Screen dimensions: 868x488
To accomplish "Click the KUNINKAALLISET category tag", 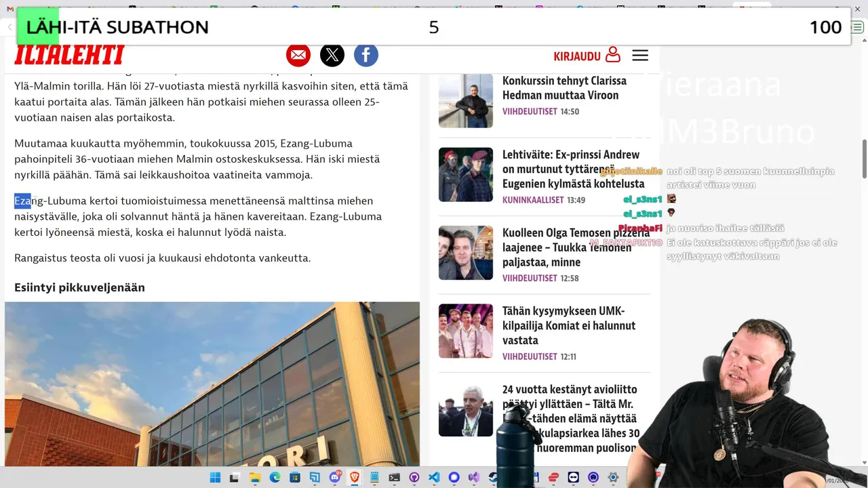I will (533, 201).
